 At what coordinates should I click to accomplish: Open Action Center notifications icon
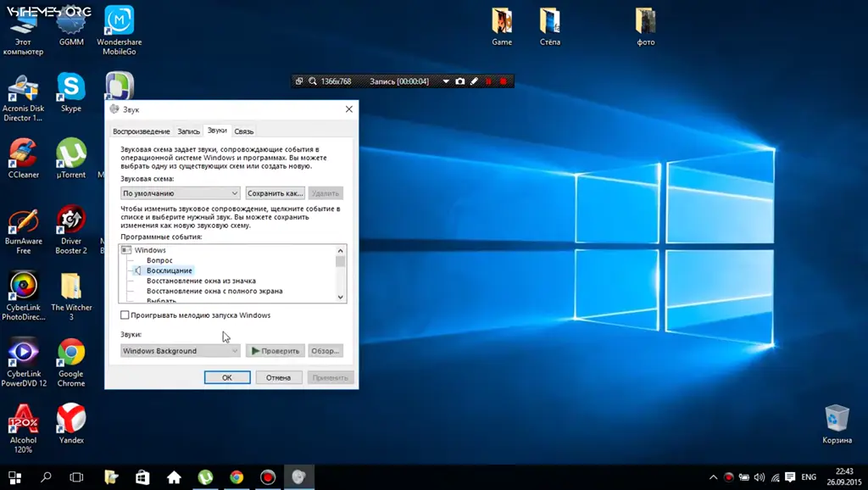(x=790, y=477)
